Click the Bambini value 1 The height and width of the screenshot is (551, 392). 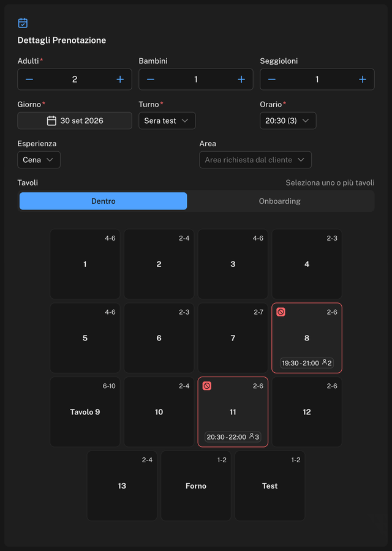pyautogui.click(x=196, y=80)
